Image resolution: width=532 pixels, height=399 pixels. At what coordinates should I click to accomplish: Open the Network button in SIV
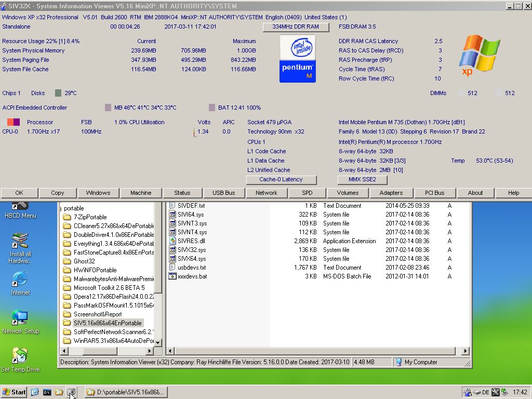pyautogui.click(x=267, y=193)
